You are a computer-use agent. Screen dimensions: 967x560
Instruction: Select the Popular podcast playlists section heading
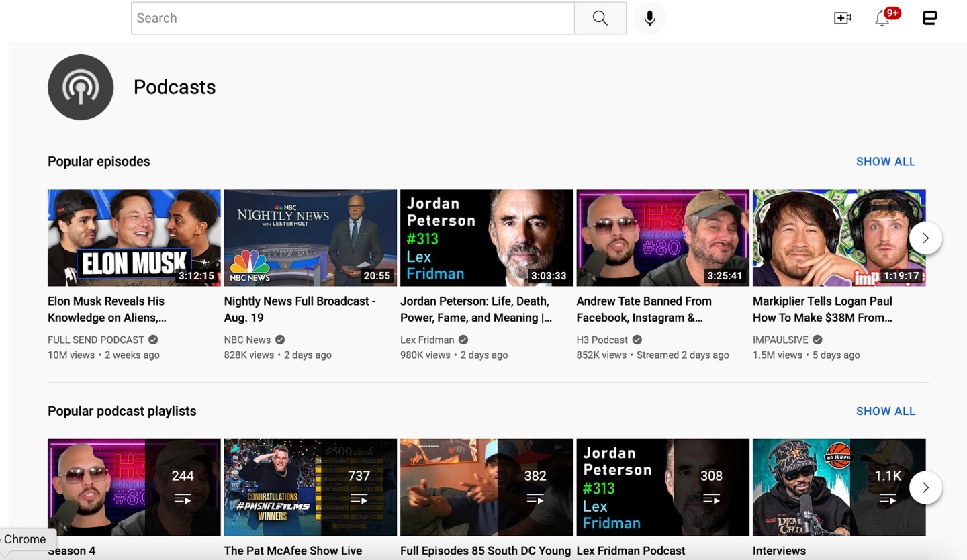(x=122, y=411)
